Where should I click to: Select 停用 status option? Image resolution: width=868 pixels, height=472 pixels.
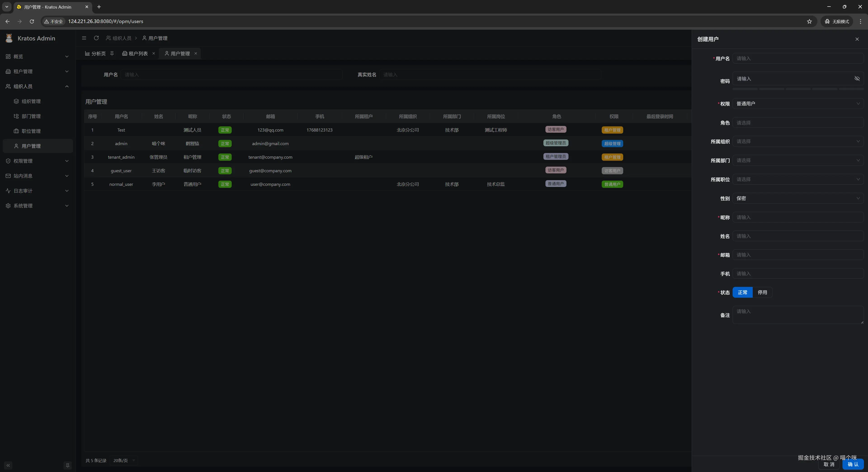pyautogui.click(x=762, y=292)
